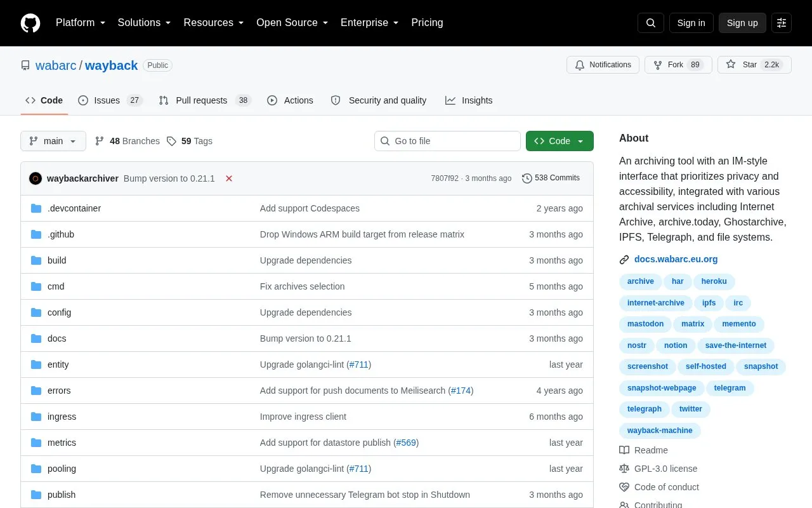
Task: Click the Sign up button
Action: tap(742, 23)
